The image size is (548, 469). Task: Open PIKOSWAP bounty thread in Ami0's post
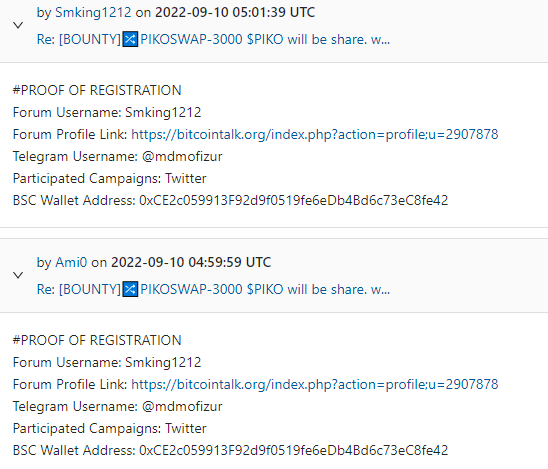tap(213, 289)
